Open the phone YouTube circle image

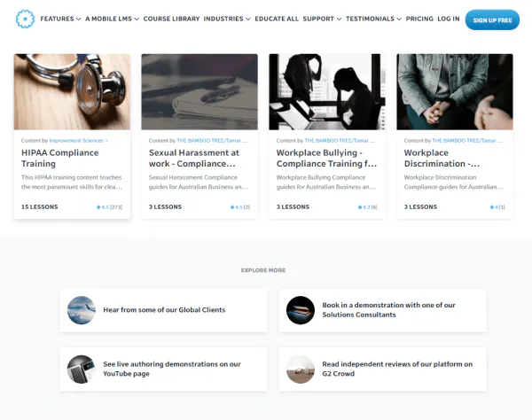pos(82,369)
